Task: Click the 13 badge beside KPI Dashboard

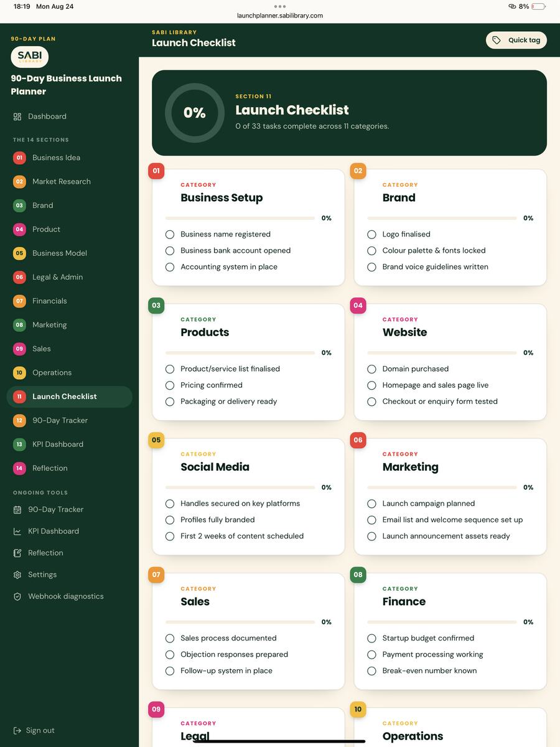Action: [x=19, y=444]
